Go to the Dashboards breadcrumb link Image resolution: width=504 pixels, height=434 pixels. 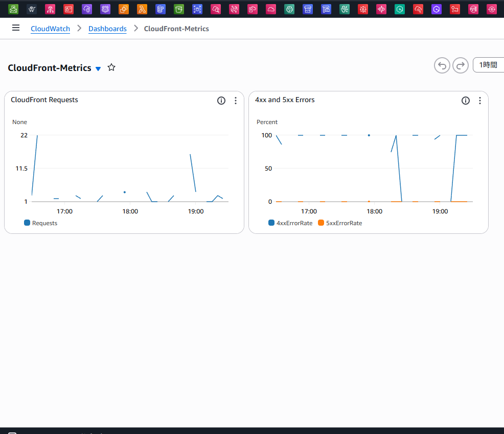tap(108, 29)
